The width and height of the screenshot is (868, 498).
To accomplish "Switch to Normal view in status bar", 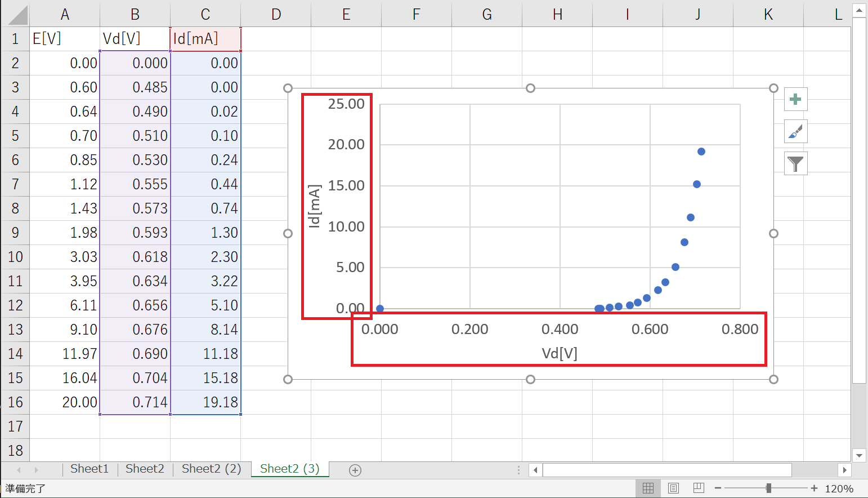I will click(648, 488).
